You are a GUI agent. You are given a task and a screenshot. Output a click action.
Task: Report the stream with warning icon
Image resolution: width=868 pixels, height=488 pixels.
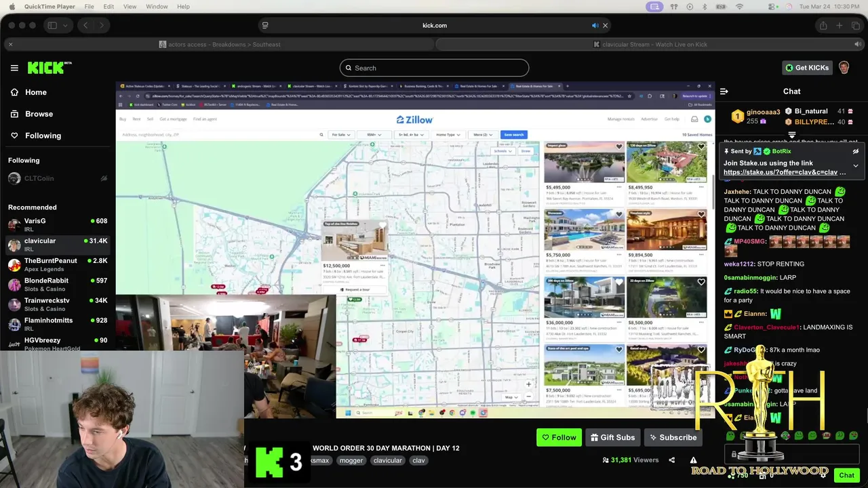693,460
